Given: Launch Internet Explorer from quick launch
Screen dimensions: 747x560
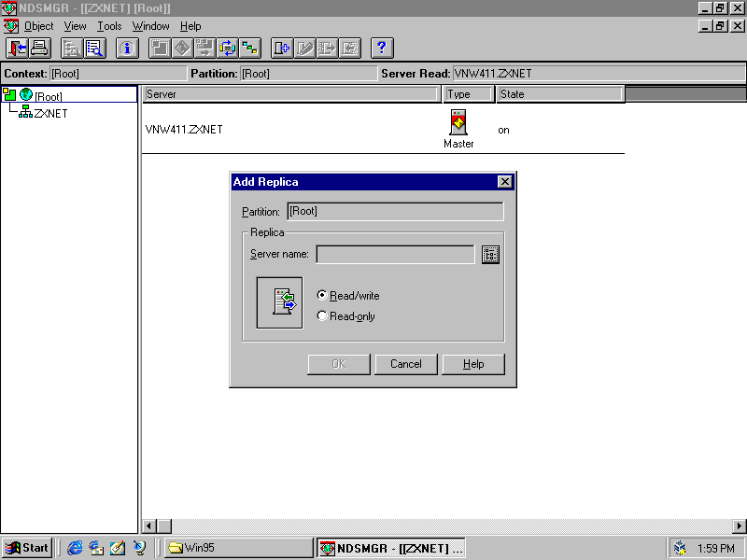Looking at the screenshot, I should click(75, 548).
